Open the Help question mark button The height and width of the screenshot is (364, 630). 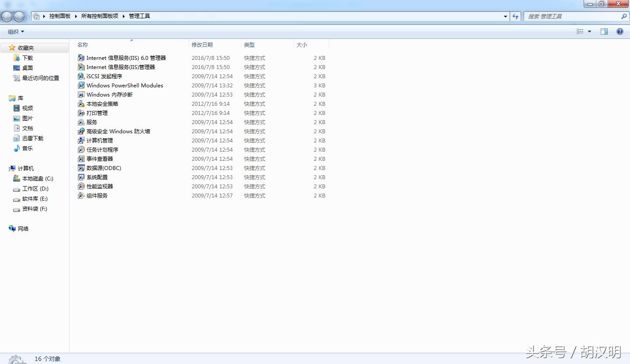pos(620,31)
